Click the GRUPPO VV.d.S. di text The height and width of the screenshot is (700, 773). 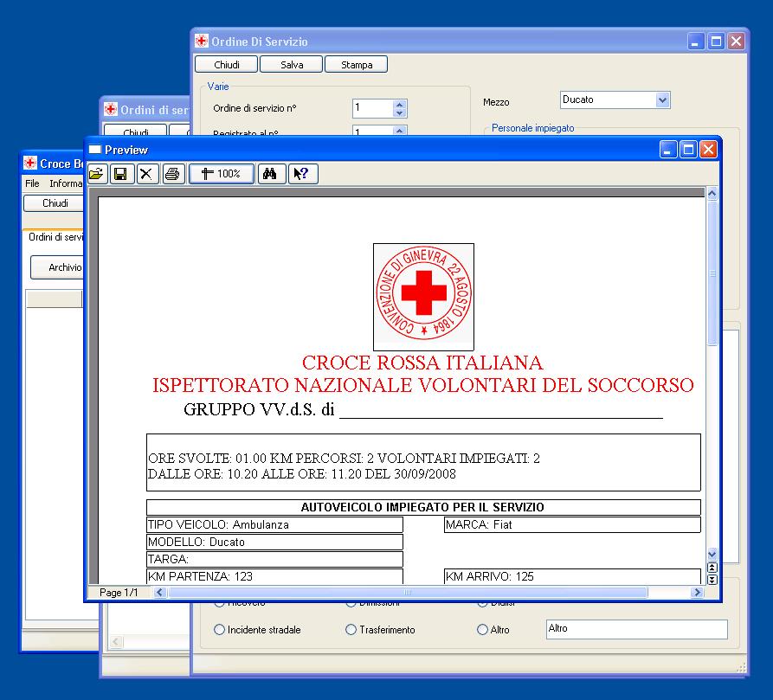259,409
